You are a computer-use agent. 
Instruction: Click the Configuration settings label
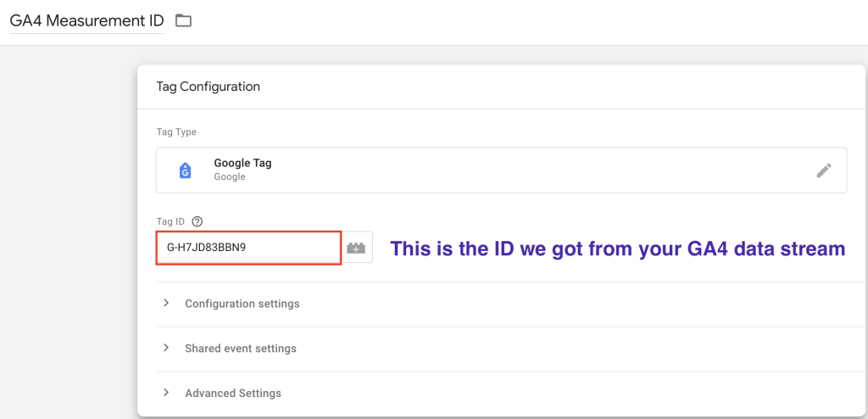242,304
